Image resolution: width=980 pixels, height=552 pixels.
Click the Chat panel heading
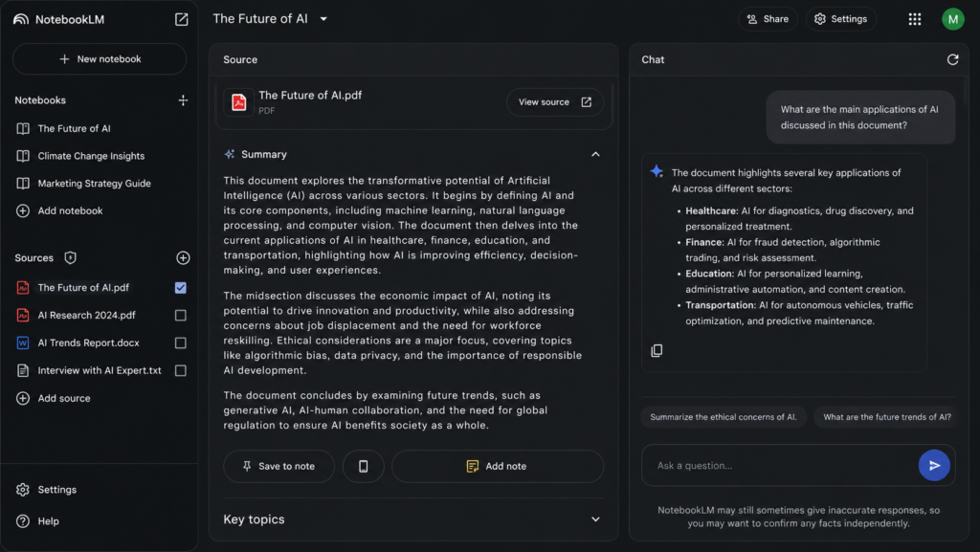[x=653, y=59]
